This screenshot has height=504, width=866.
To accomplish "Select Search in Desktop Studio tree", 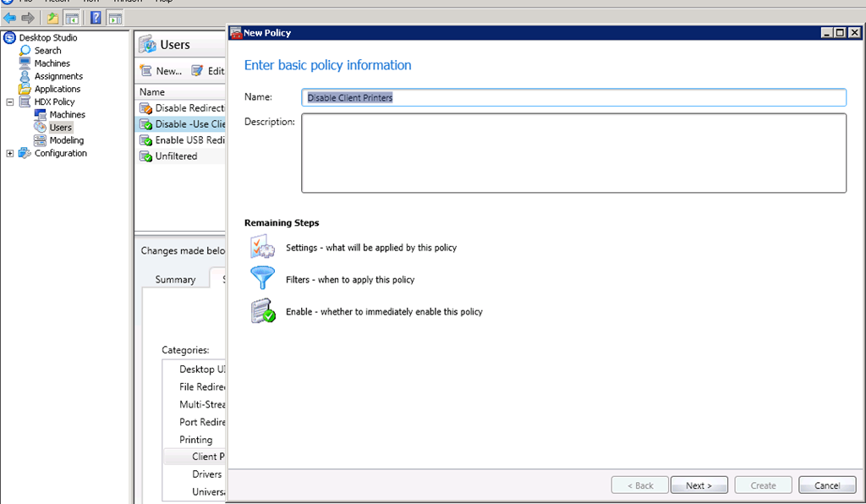I will click(47, 51).
